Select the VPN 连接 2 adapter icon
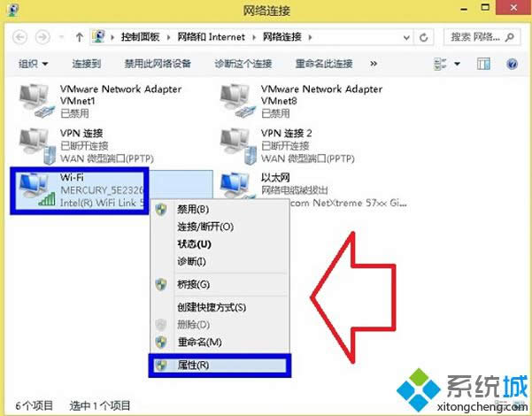 coord(238,146)
